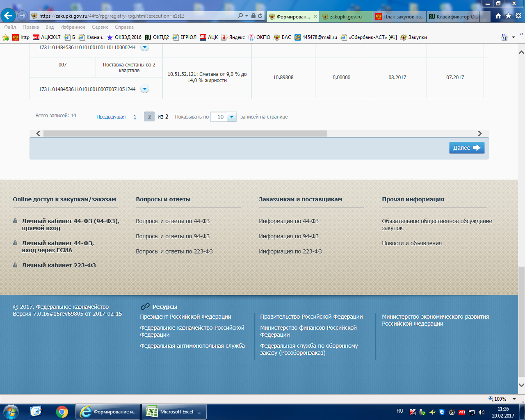Open Вопросы и ответы по 44-ФЗ
The image size is (525, 420).
[x=173, y=221]
